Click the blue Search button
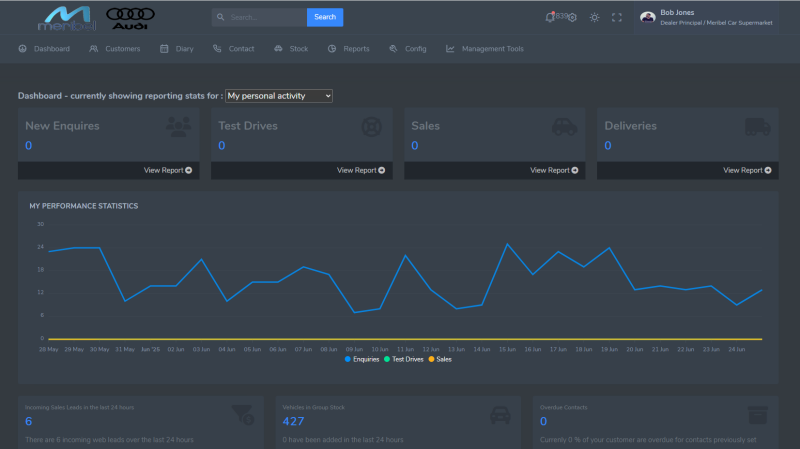 (x=325, y=17)
